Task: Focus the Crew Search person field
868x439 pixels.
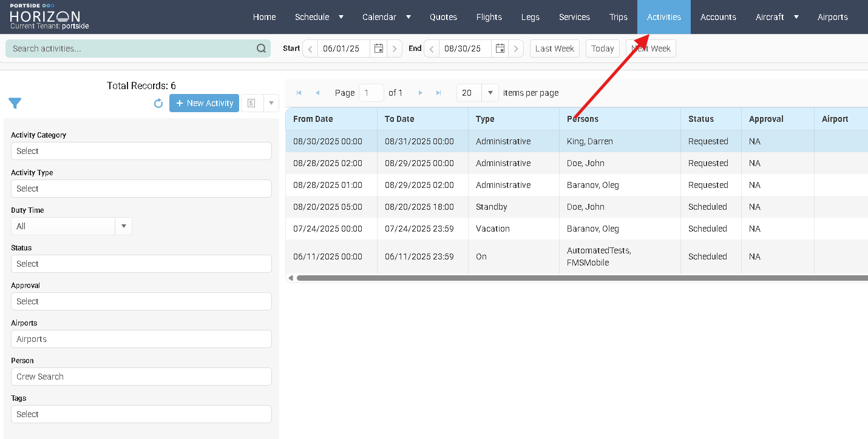Action: coord(141,377)
